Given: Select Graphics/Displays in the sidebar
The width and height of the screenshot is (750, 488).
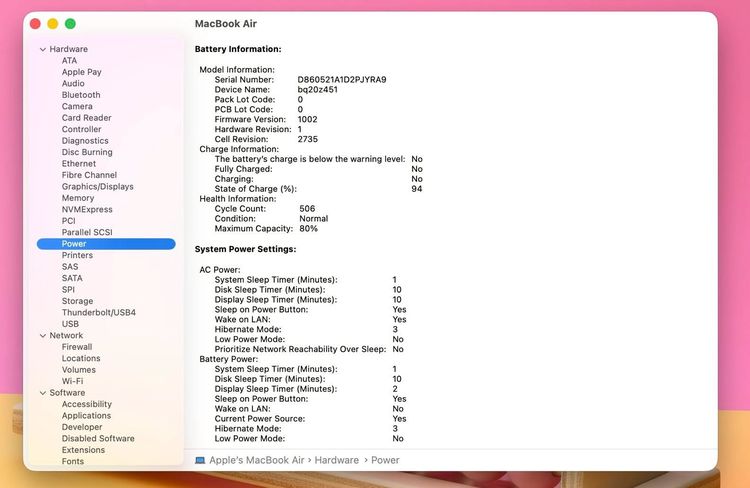Looking at the screenshot, I should pos(98,187).
